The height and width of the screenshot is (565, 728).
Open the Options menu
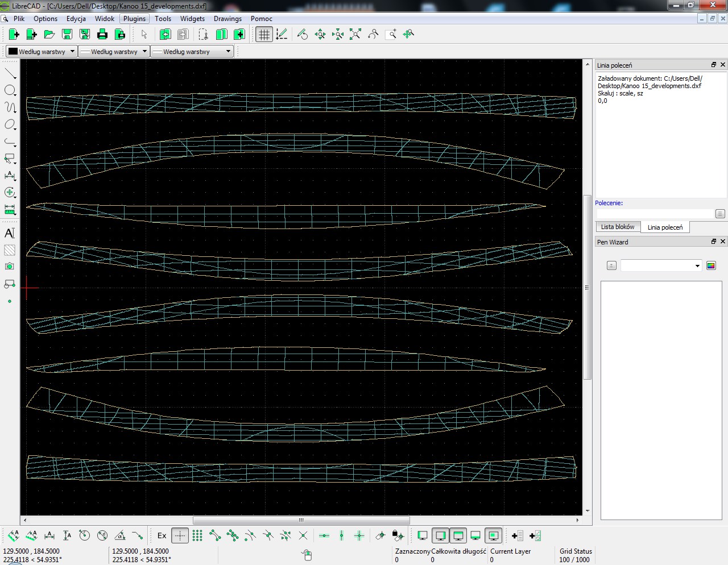[45, 18]
